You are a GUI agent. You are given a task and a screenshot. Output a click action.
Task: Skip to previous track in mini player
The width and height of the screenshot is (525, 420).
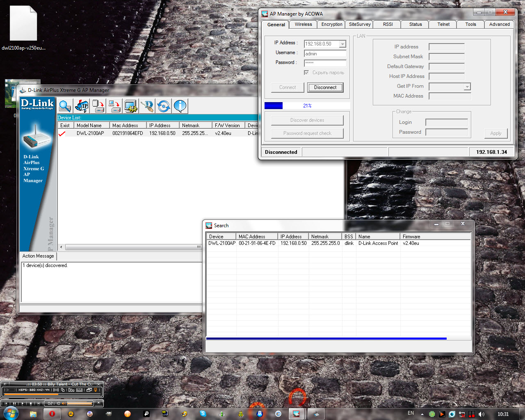tap(6, 404)
